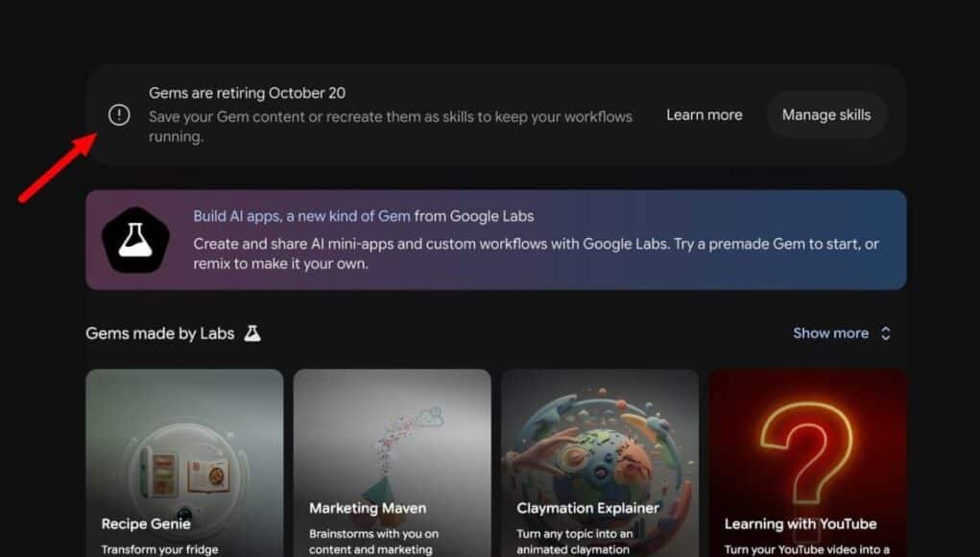
Task: Open the Claymation Explainer gem card
Action: [600, 463]
